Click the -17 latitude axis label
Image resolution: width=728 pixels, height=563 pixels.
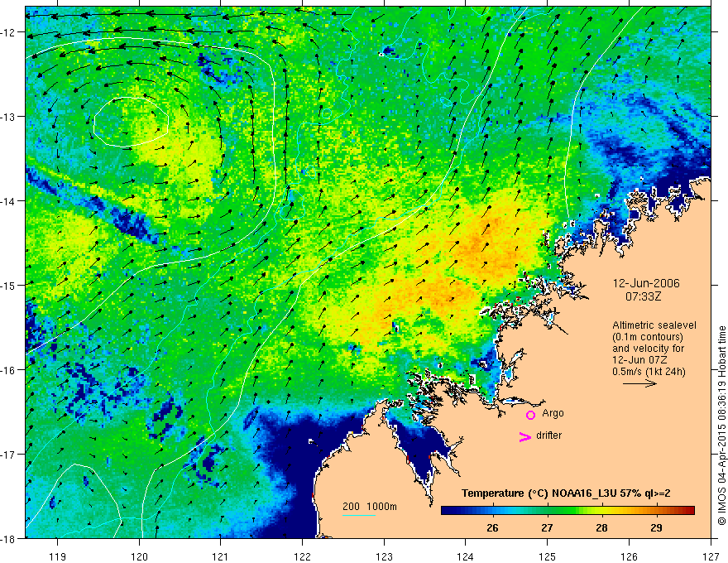click(9, 454)
